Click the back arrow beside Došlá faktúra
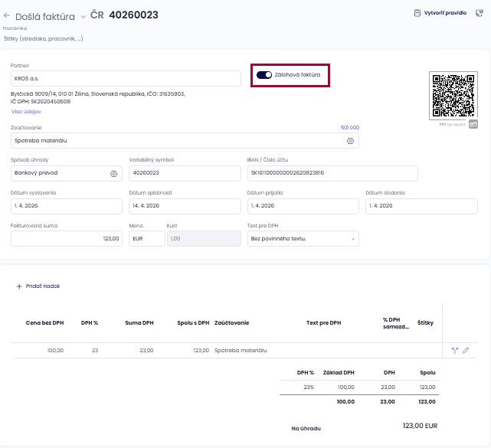 click(7, 15)
